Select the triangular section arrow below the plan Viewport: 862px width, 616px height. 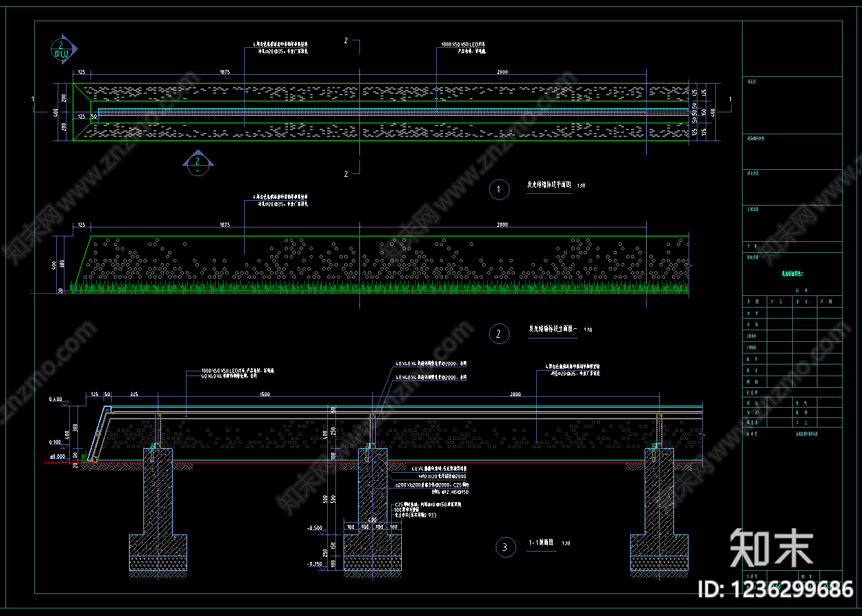coord(198,160)
